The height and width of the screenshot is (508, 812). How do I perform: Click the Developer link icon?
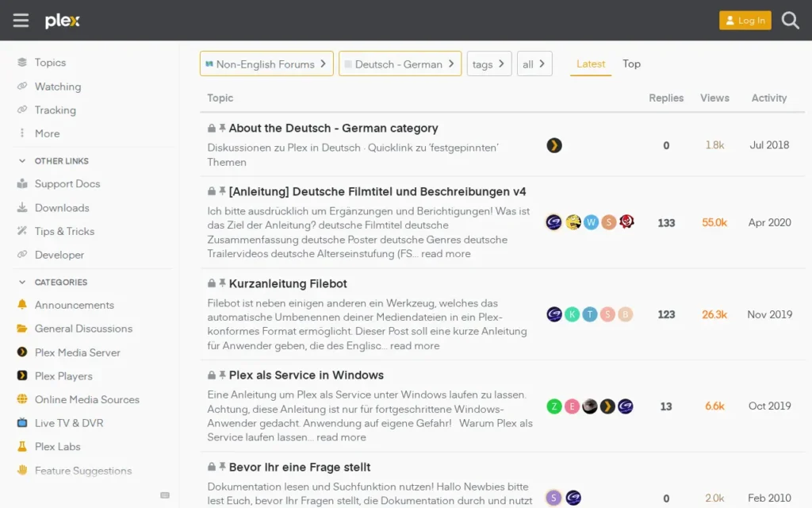coord(21,255)
